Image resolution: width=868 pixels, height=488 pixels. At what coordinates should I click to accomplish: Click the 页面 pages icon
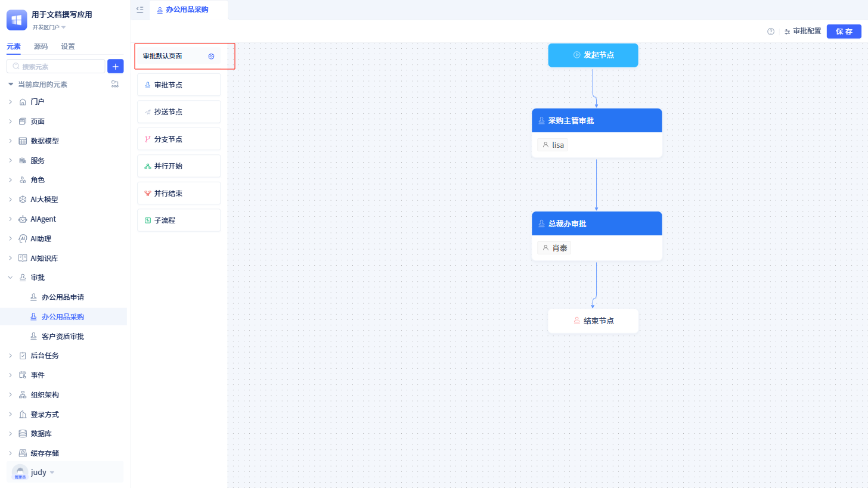click(23, 122)
